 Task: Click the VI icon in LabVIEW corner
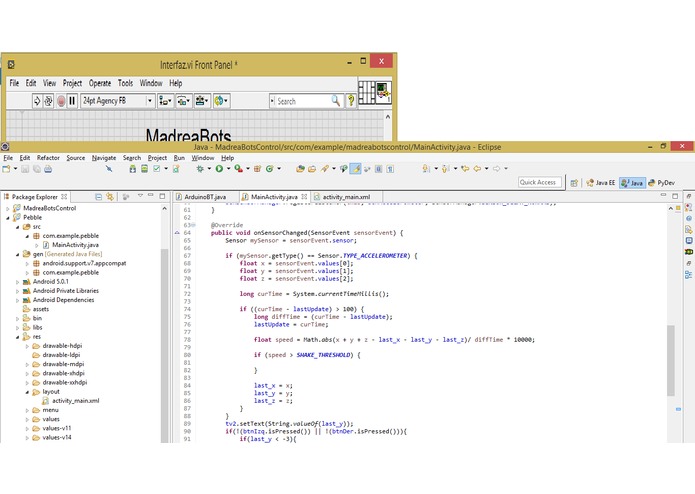click(383, 92)
